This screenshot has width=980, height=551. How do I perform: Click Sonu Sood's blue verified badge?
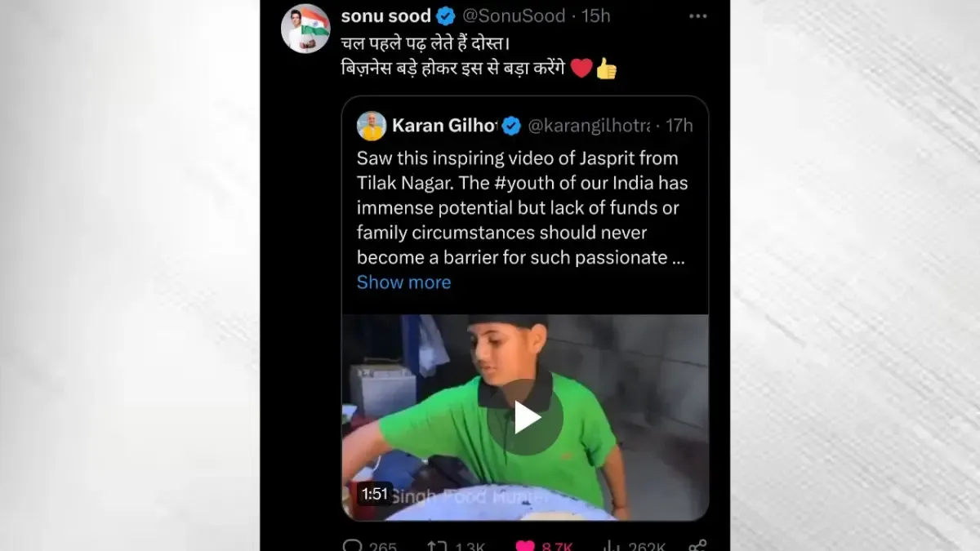coord(446,16)
